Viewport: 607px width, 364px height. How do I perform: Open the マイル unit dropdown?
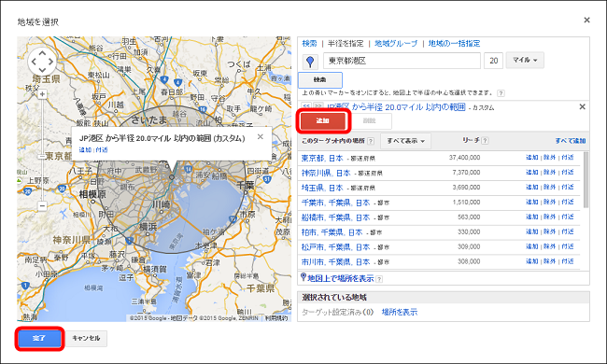(x=525, y=60)
